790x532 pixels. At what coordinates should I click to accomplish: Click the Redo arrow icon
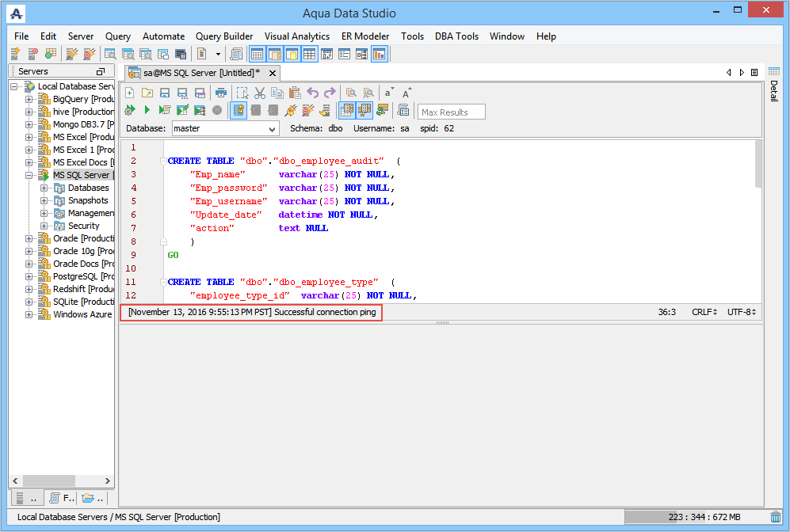[x=330, y=93]
